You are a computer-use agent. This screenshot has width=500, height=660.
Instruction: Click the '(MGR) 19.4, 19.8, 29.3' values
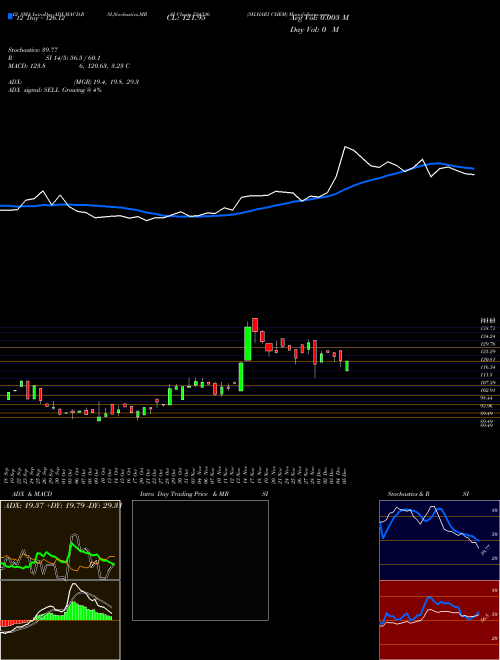[106, 82]
